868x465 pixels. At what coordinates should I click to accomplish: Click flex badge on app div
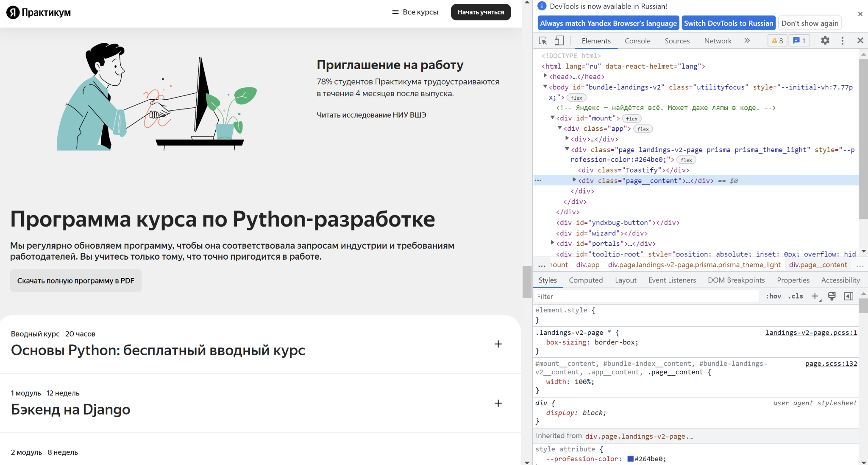(643, 129)
